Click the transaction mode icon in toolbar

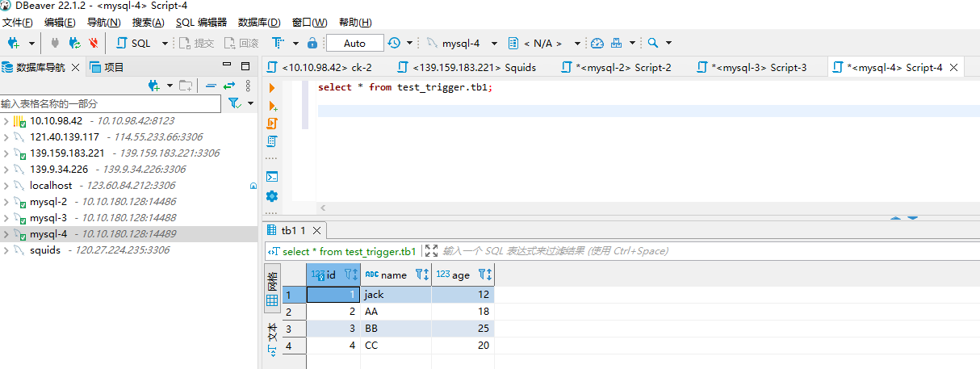click(x=279, y=43)
